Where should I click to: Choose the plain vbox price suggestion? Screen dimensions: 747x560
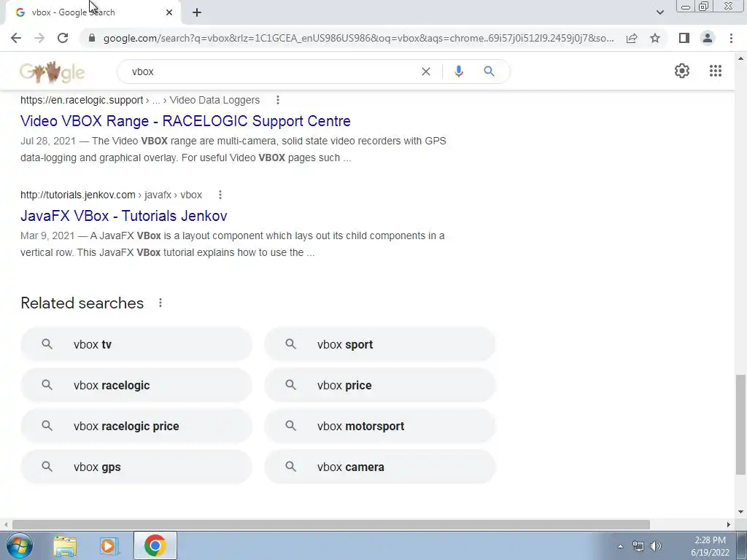point(379,385)
